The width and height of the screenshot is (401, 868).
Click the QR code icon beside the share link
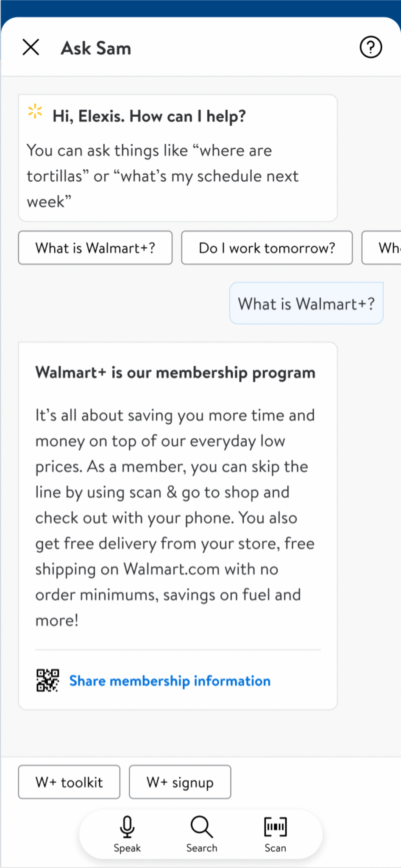click(x=47, y=680)
